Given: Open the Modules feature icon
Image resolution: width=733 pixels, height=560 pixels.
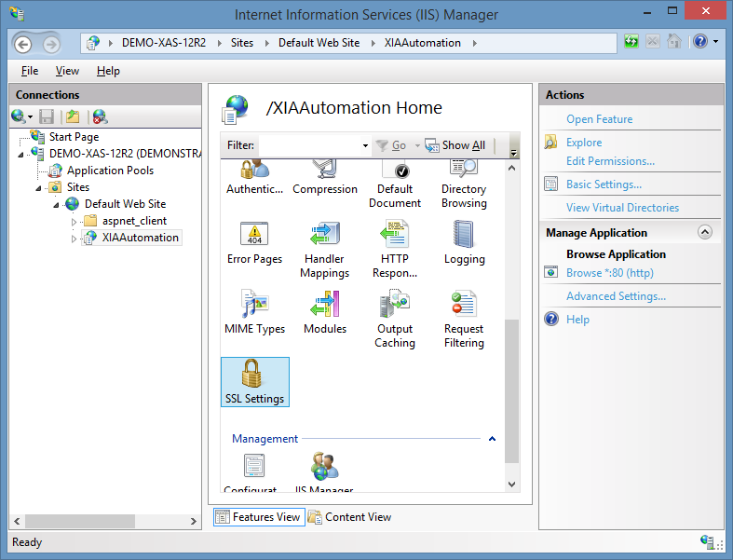Looking at the screenshot, I should [325, 312].
